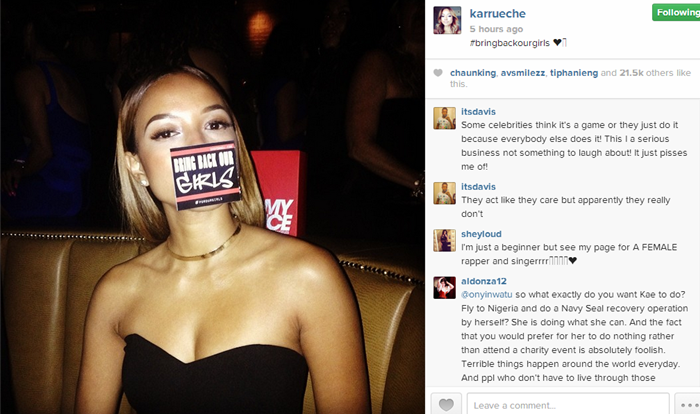Open sheyloud's avatar thumbnail

(444, 241)
